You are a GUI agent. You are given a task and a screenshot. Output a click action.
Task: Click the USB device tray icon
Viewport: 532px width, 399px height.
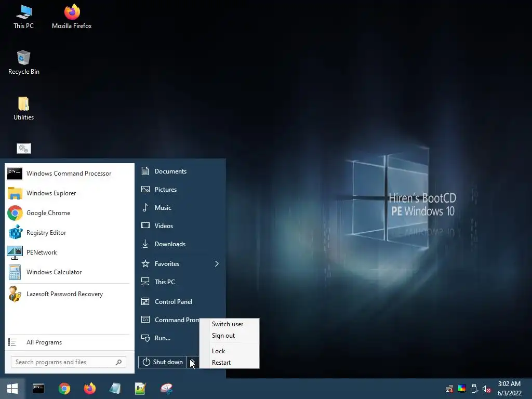(x=474, y=389)
